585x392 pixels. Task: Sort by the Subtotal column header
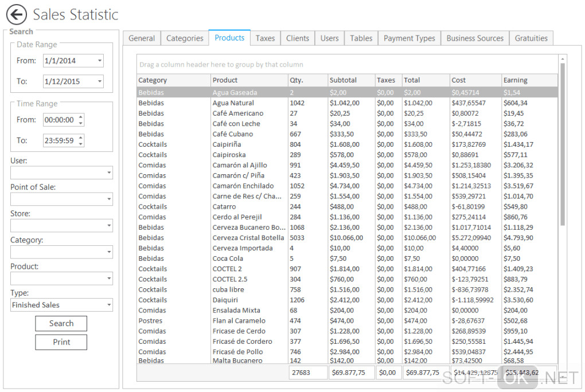352,80
